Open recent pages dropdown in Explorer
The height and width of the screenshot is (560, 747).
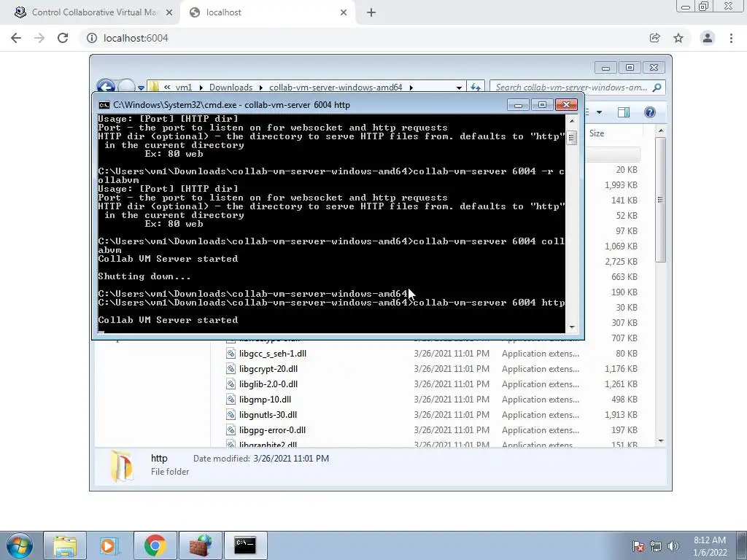(x=141, y=87)
